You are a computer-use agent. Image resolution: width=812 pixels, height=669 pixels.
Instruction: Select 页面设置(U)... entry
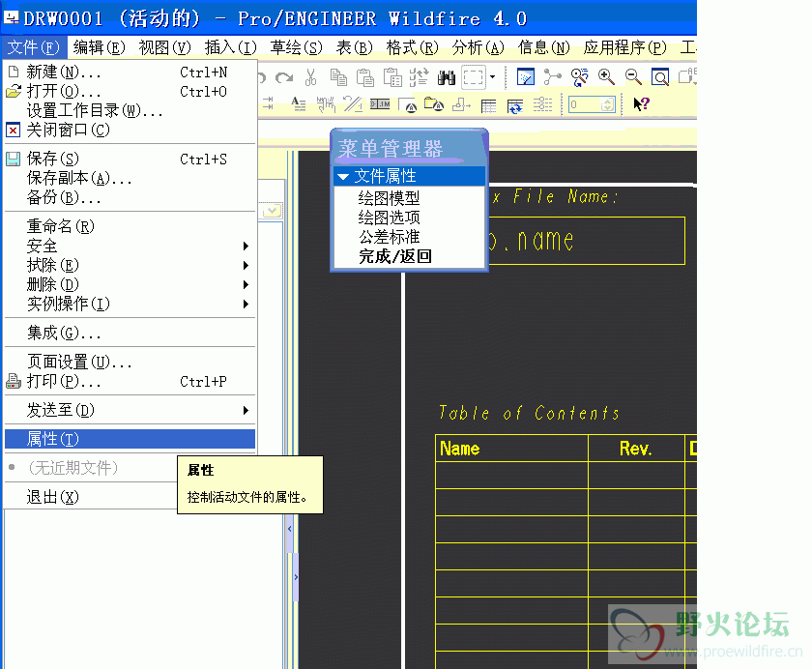[130, 362]
